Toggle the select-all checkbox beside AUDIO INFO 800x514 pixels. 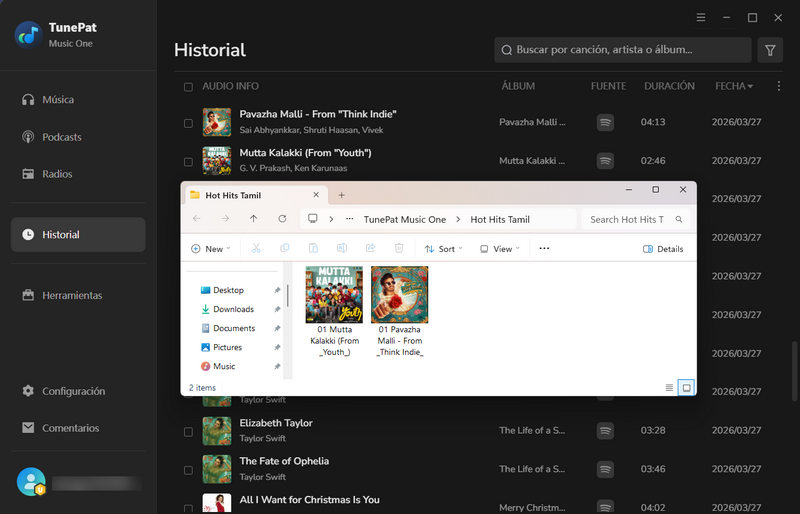click(188, 87)
